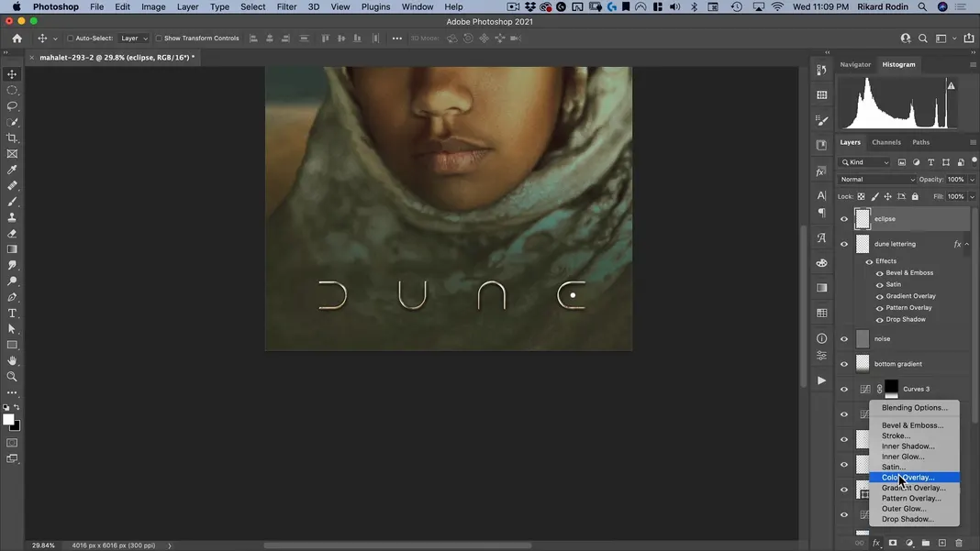Select the Move tool
Screen dimensions: 980x551
pyautogui.click(x=12, y=74)
